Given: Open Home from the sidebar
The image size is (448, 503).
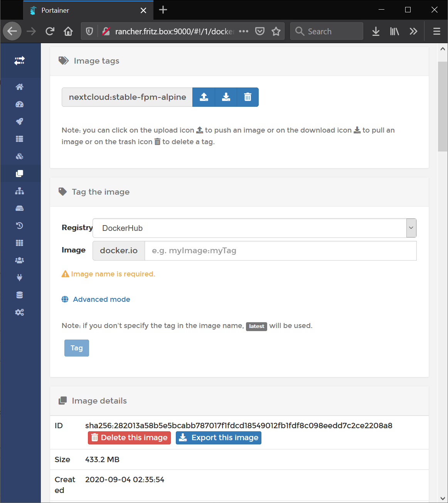Looking at the screenshot, I should click(x=19, y=87).
